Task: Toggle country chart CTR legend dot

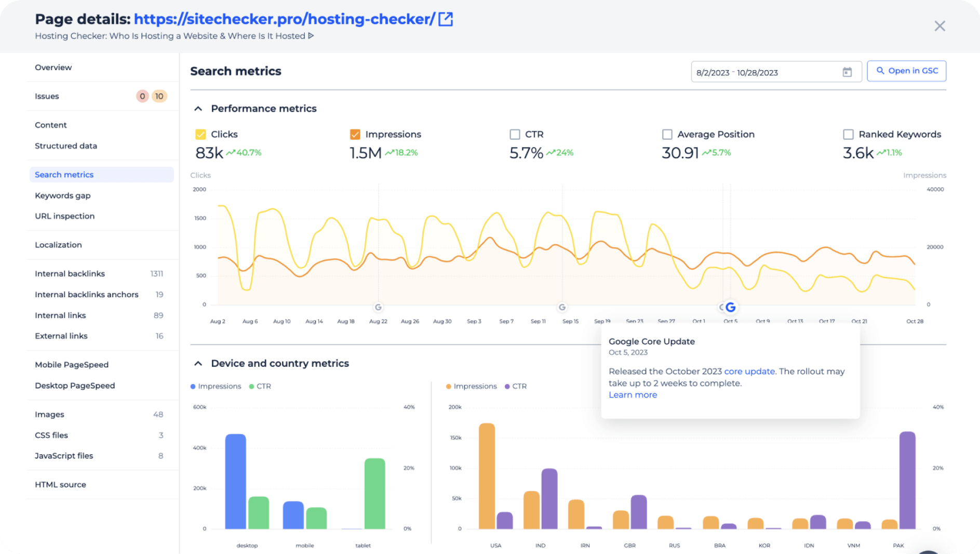Action: pyautogui.click(x=507, y=387)
